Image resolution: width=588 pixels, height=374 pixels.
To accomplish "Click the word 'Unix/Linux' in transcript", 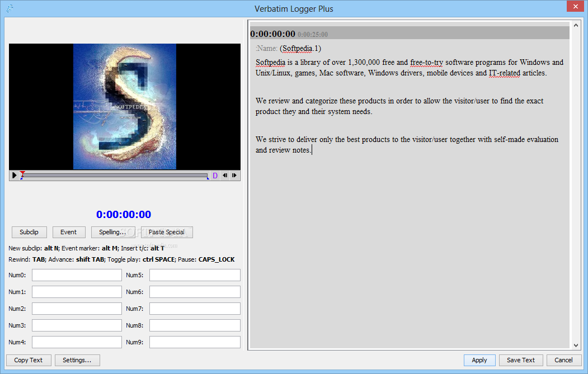I will (x=273, y=73).
